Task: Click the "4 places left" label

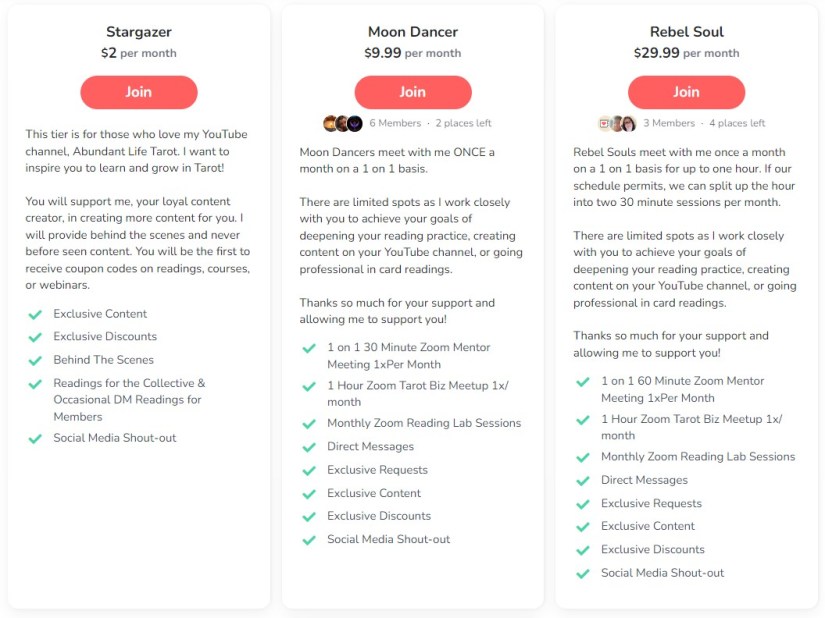Action: [737, 124]
